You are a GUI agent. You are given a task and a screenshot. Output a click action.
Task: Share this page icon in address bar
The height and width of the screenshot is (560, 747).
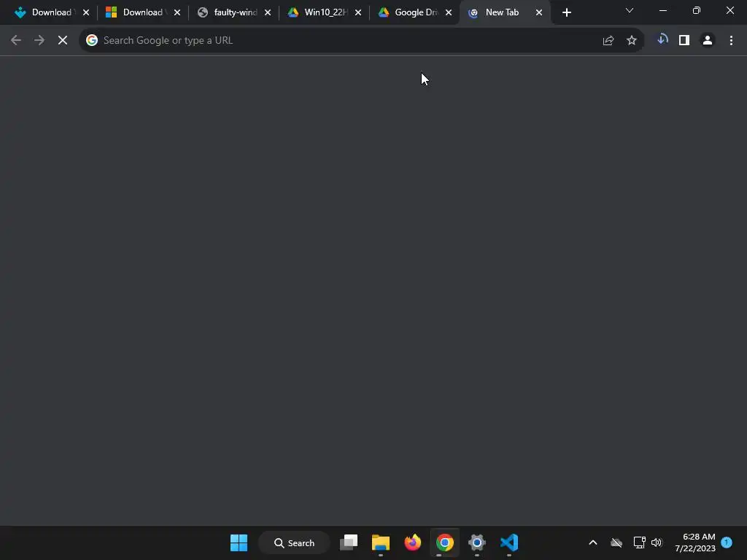coord(608,41)
